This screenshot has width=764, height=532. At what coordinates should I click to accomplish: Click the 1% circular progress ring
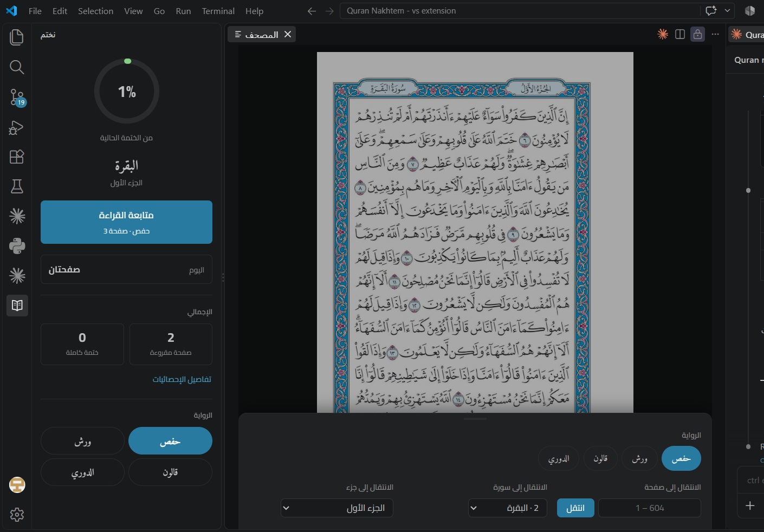click(x=127, y=91)
